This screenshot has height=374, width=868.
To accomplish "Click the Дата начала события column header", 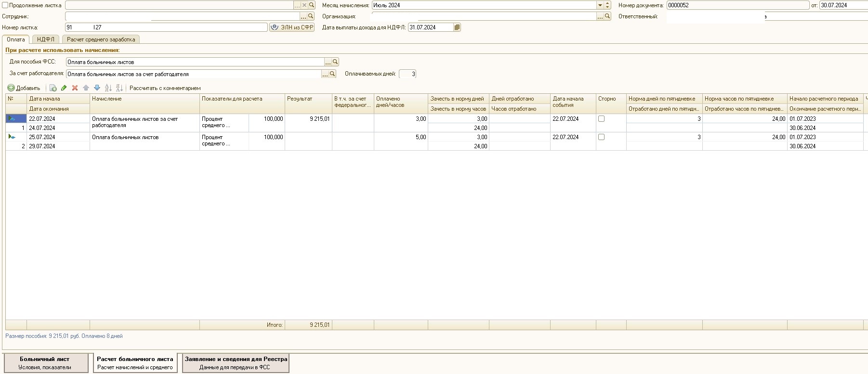I will pos(573,103).
